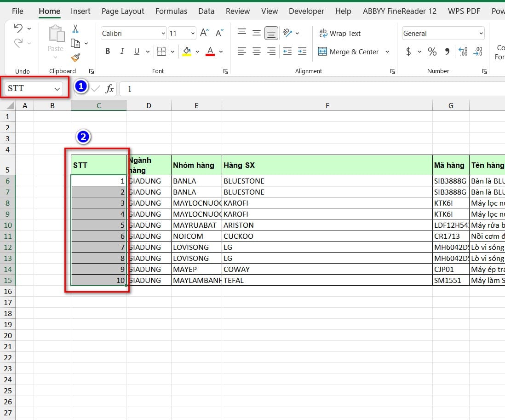Screen dimensions: 505x420
Task: Open the General number format dropdown
Action: click(481, 34)
